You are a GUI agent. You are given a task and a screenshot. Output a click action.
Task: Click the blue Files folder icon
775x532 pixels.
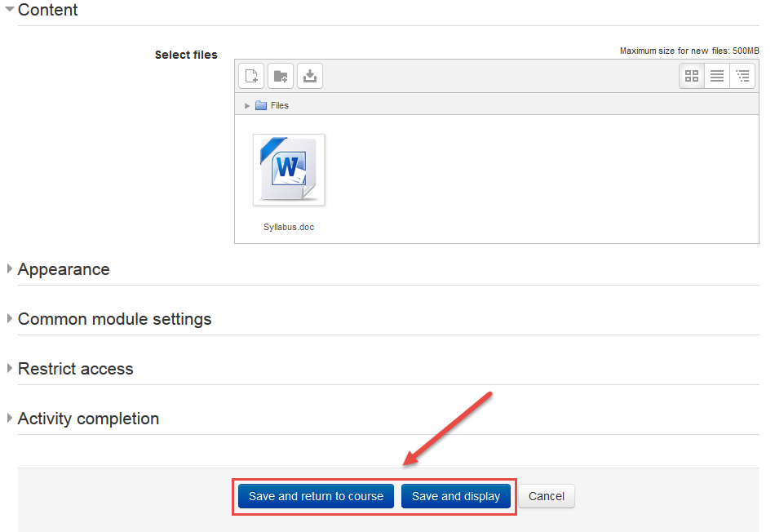(x=261, y=105)
